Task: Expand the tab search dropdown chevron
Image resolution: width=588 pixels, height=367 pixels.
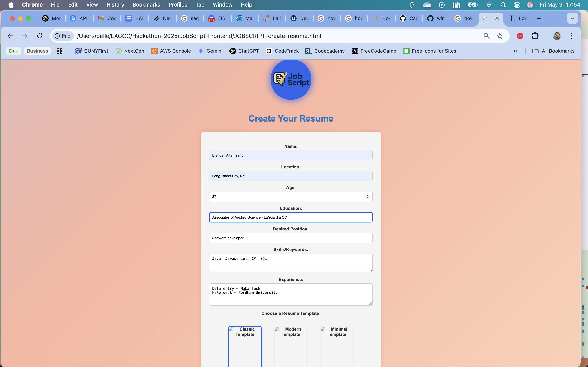Action: [x=572, y=18]
